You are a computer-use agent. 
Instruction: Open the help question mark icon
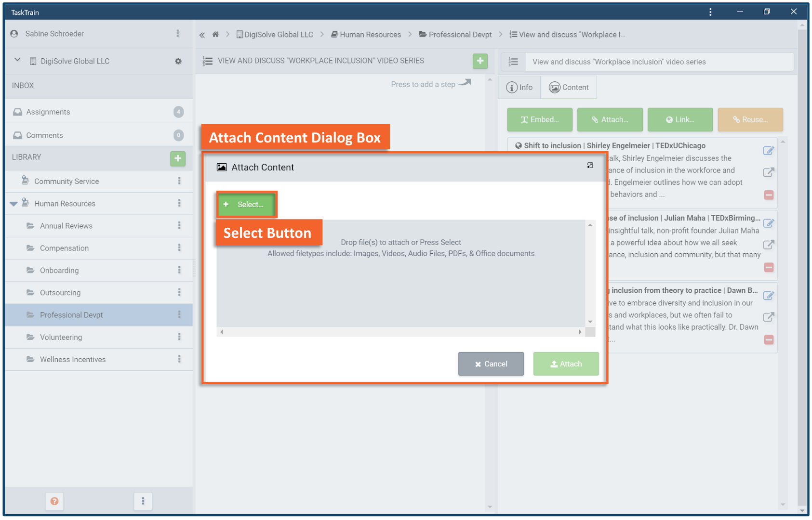pyautogui.click(x=54, y=501)
